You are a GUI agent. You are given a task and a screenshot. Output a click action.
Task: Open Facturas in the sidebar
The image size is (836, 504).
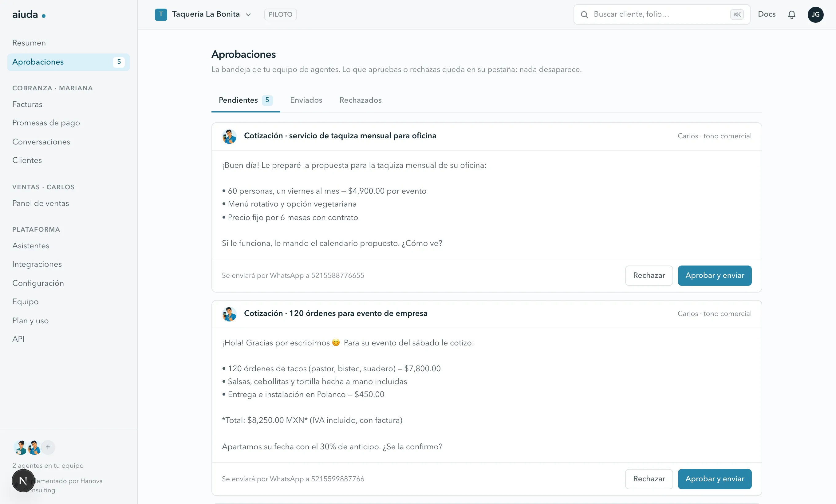(x=69, y=104)
